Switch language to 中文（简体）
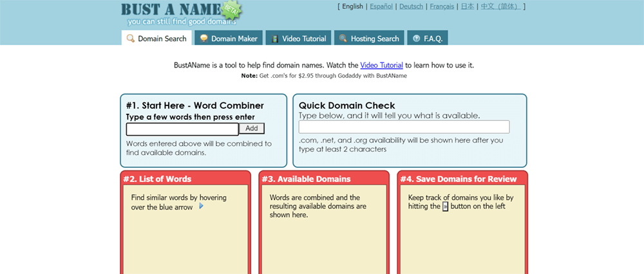The width and height of the screenshot is (644, 274). (x=500, y=6)
